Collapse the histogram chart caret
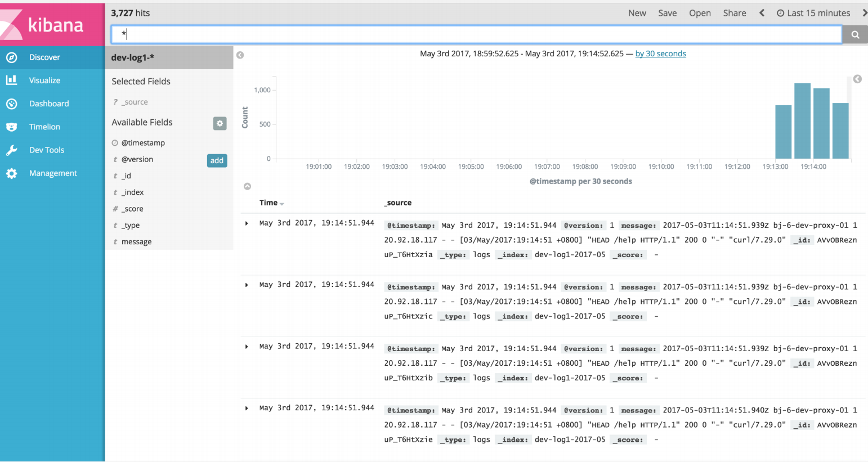The image size is (868, 462). click(247, 186)
